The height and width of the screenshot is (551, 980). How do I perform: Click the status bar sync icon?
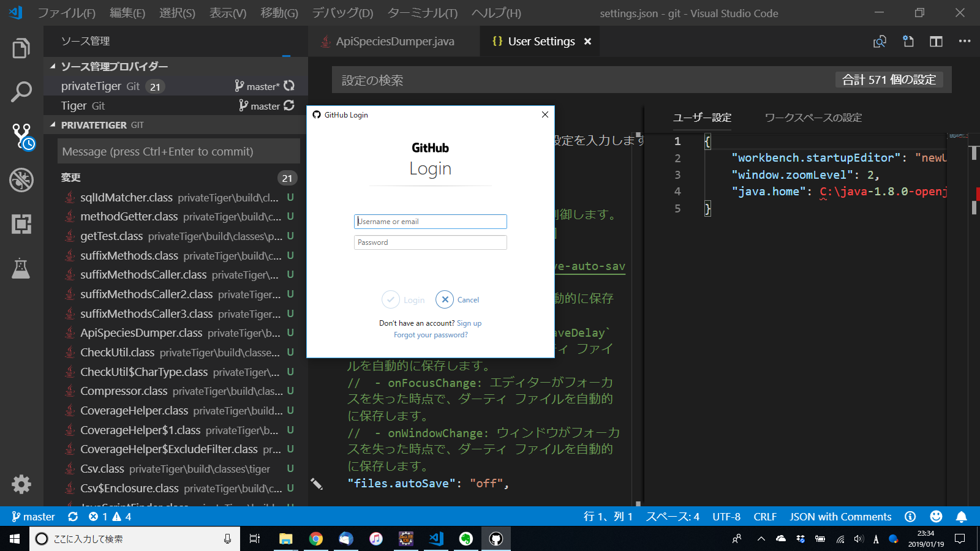[73, 517]
